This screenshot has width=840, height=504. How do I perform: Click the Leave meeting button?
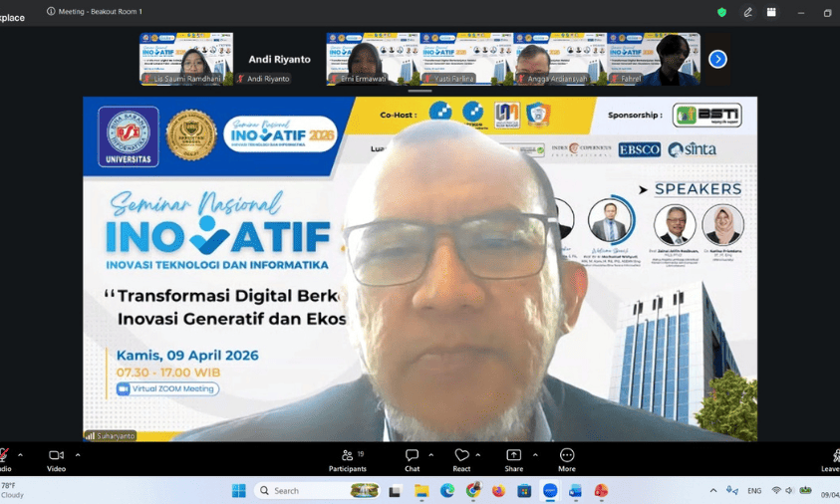click(831, 459)
